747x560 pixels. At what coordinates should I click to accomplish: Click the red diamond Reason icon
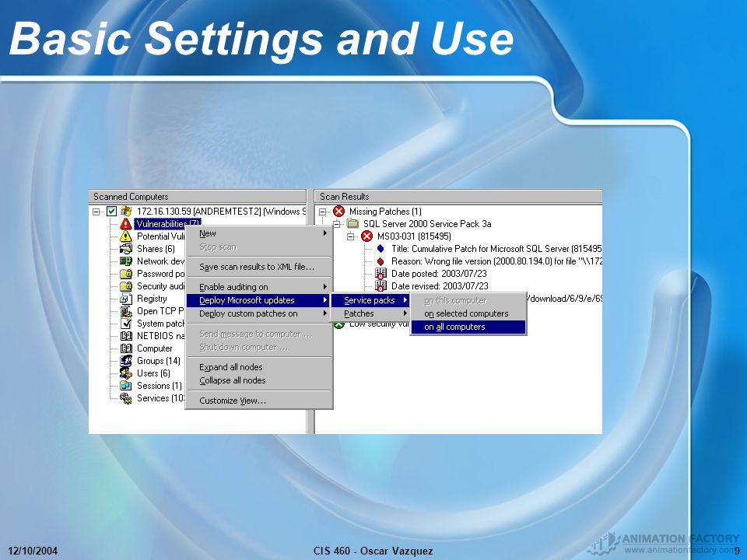click(381, 261)
